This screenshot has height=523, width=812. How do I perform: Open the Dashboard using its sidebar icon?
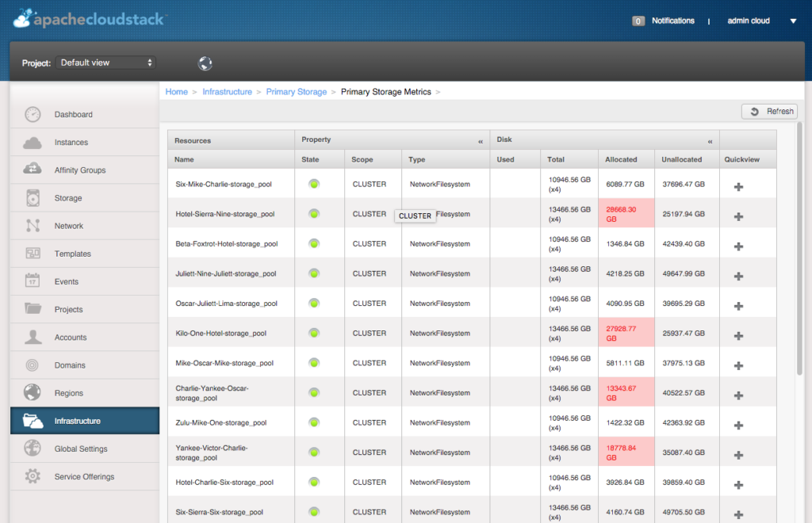tap(32, 114)
